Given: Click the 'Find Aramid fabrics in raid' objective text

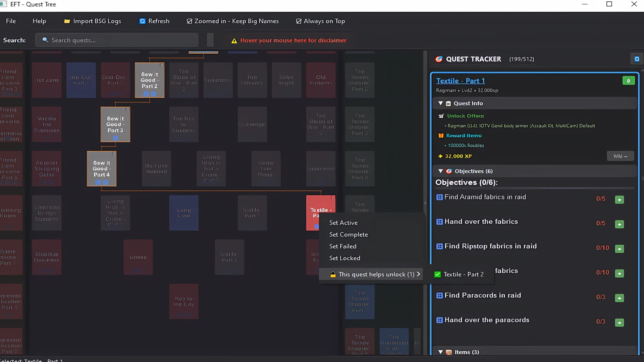Looking at the screenshot, I should (485, 197).
